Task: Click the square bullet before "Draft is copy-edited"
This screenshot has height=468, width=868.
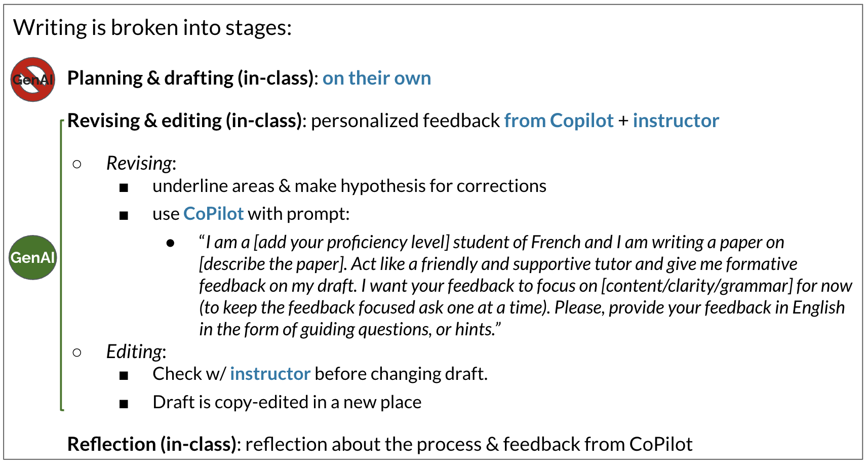Action: pos(124,404)
